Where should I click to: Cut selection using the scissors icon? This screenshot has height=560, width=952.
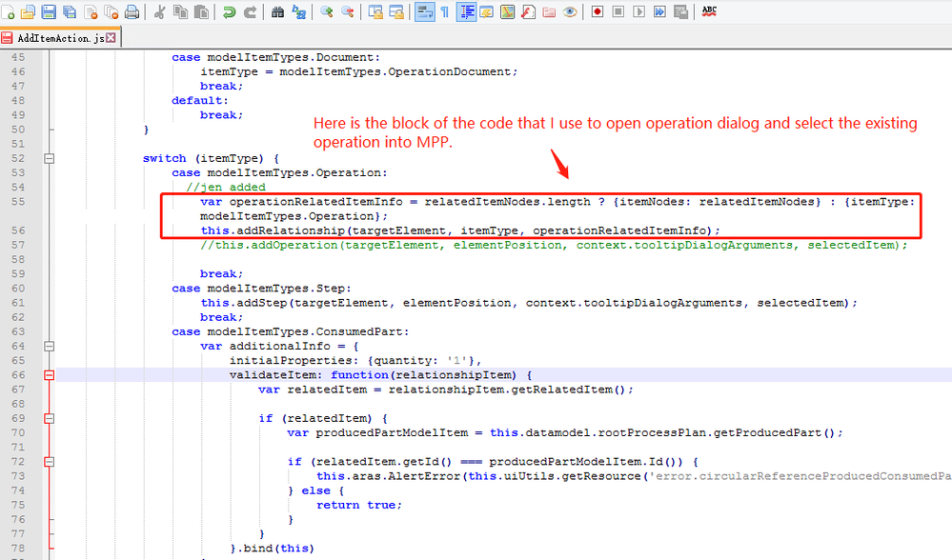point(159,12)
